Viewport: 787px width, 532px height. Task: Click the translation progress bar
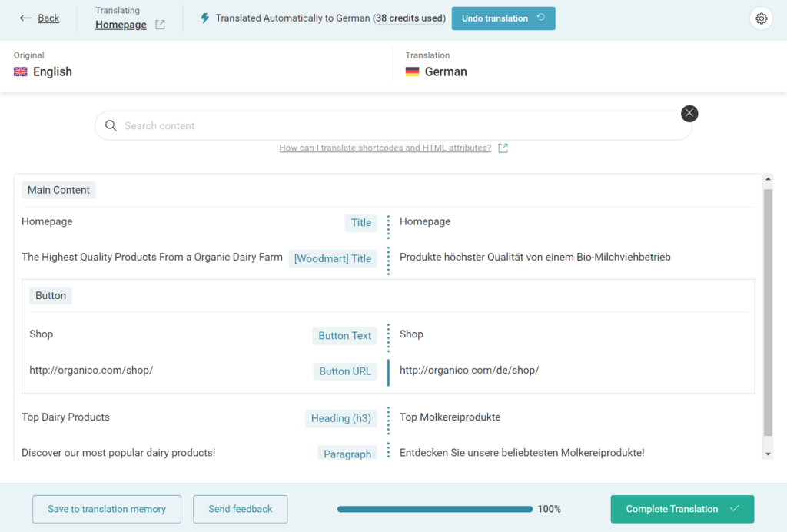[435, 509]
